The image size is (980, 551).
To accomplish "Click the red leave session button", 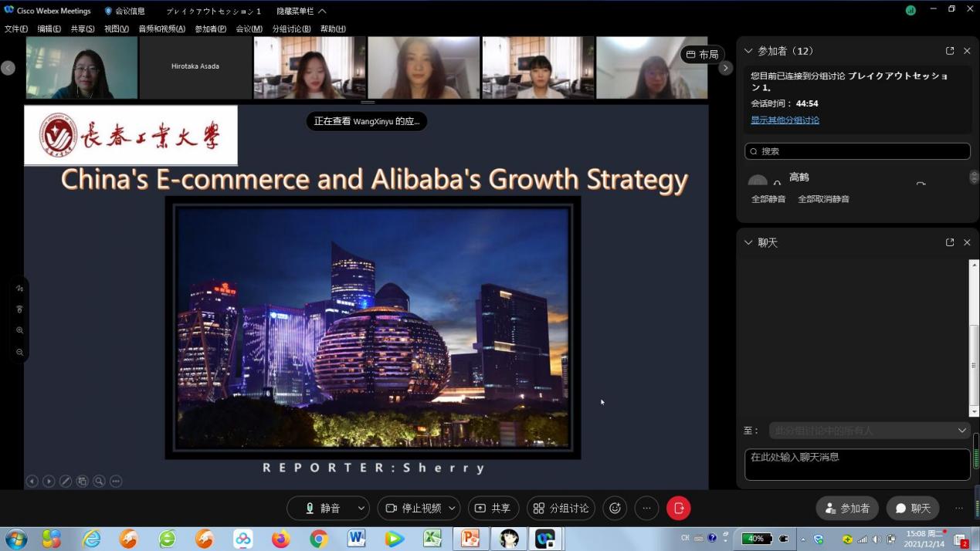I will 678,508.
